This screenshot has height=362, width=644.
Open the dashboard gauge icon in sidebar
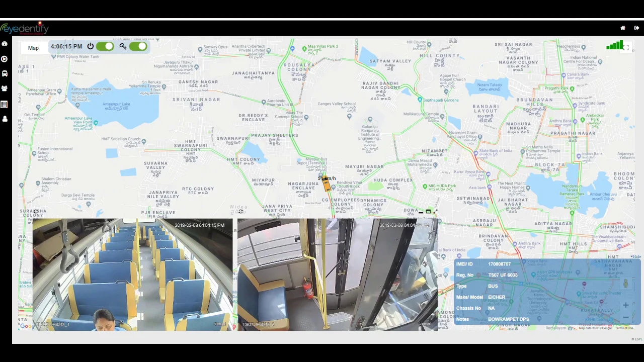point(5,44)
